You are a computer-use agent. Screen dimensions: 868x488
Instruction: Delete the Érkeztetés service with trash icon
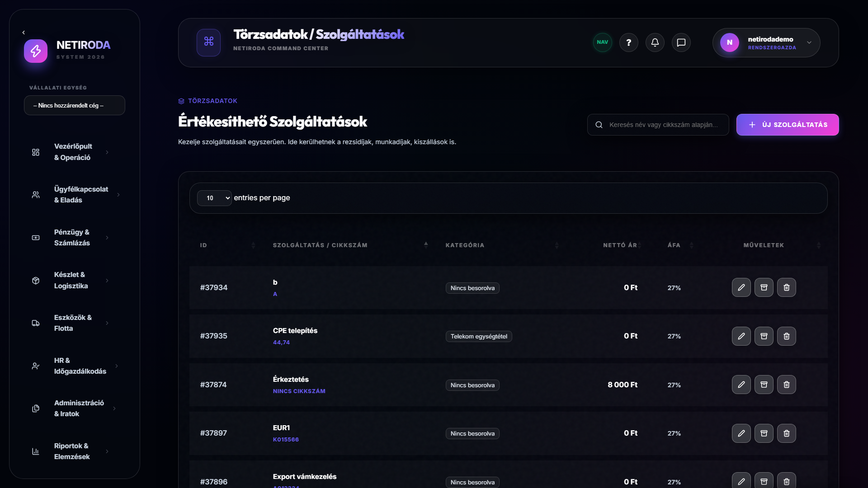click(786, 385)
